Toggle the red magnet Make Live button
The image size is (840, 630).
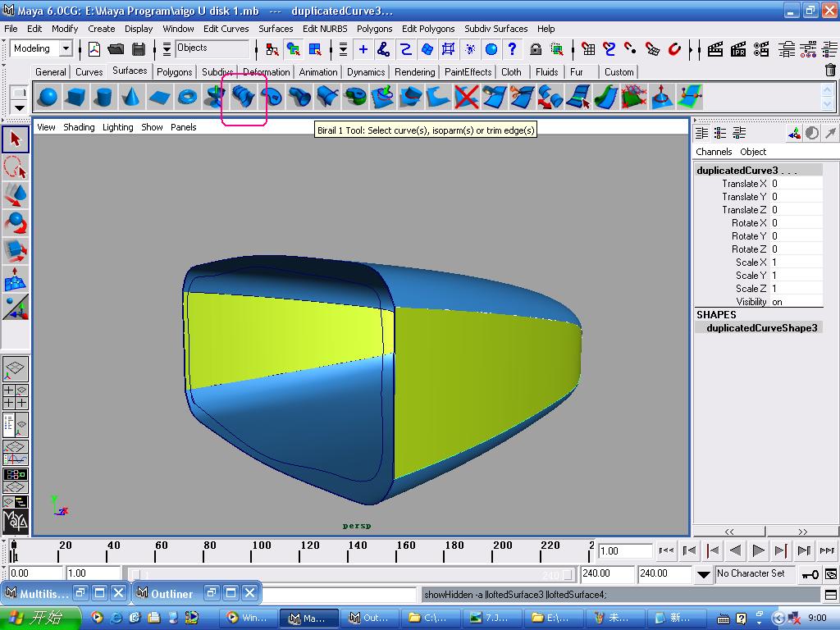coord(674,49)
